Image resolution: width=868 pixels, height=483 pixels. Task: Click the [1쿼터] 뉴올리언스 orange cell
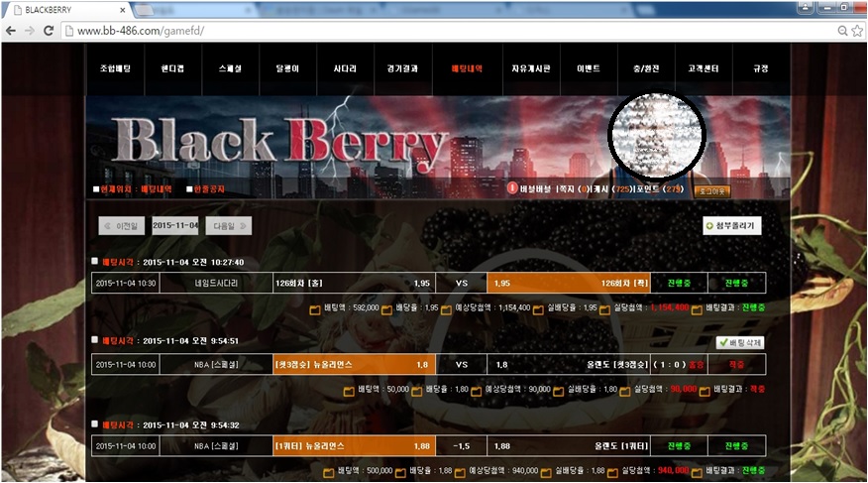[x=355, y=446]
